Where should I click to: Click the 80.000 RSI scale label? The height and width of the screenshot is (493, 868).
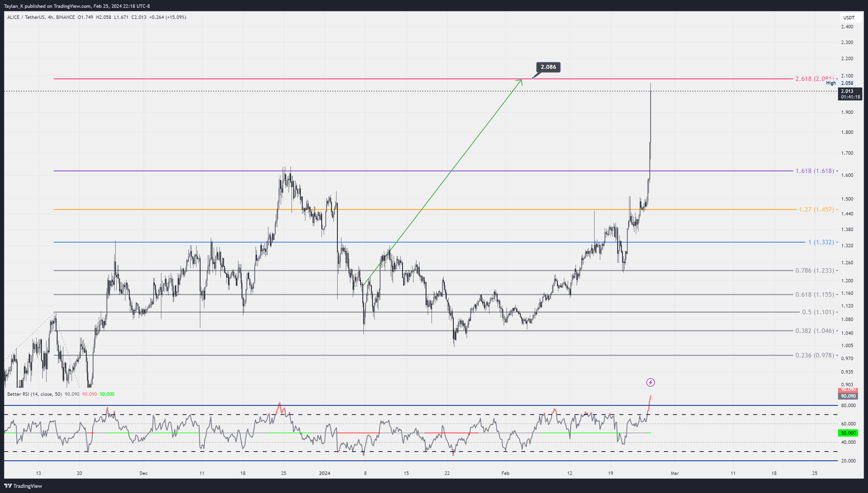point(848,405)
